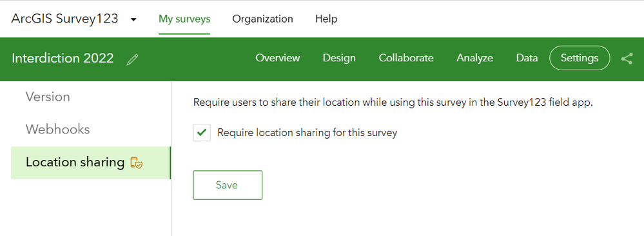This screenshot has width=644, height=236.
Task: Select Version in the settings sidebar
Action: click(x=48, y=97)
